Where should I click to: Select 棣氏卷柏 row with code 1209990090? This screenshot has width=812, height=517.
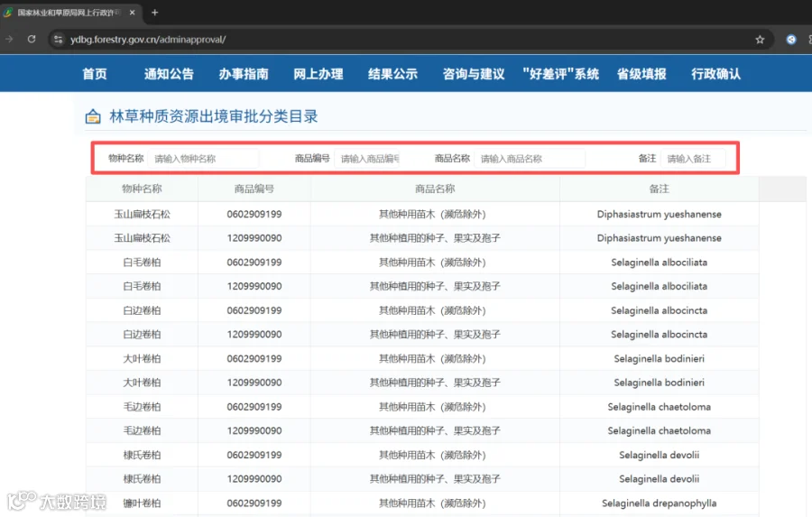(422, 479)
